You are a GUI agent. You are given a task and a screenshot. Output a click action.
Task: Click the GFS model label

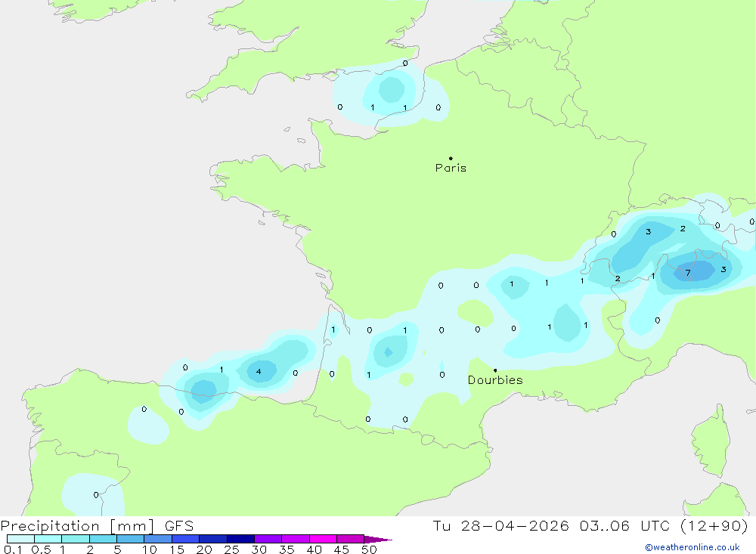179,526
